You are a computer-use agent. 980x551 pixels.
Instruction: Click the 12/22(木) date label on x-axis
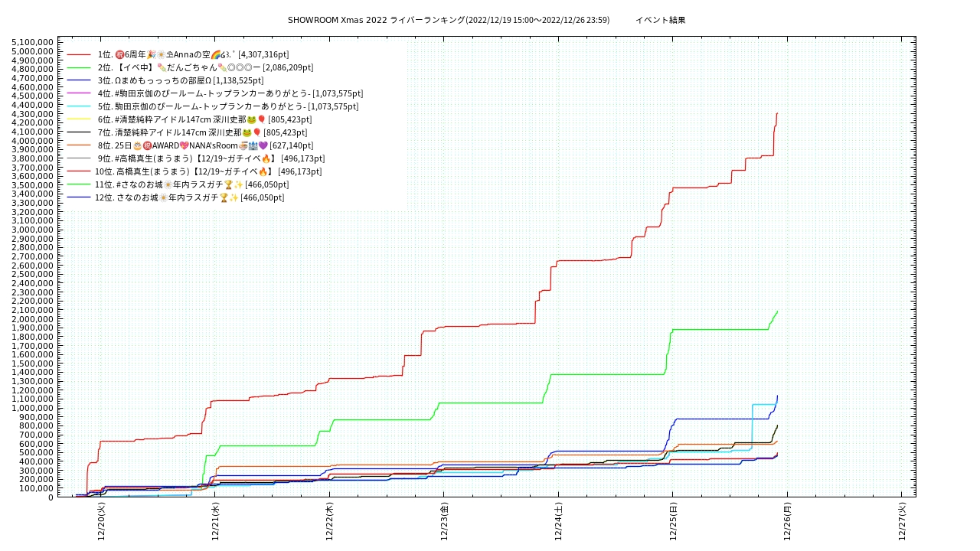(330, 522)
